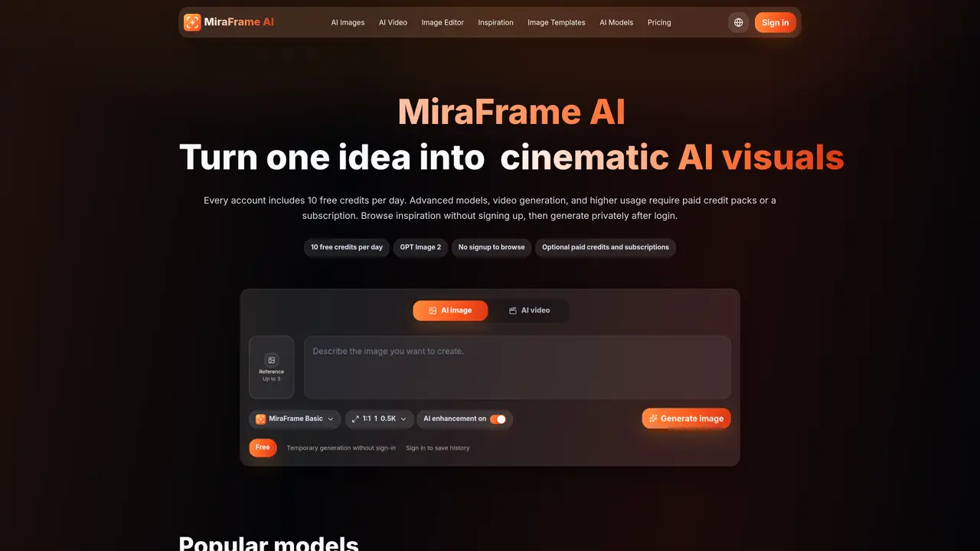The height and width of the screenshot is (551, 980).
Task: Expand the MiraFrame Basic model dropdown
Action: (x=295, y=419)
